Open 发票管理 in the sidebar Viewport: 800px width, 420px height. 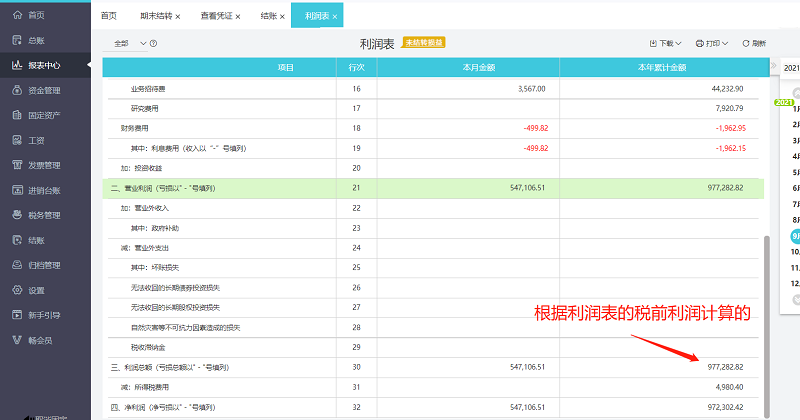(x=44, y=165)
